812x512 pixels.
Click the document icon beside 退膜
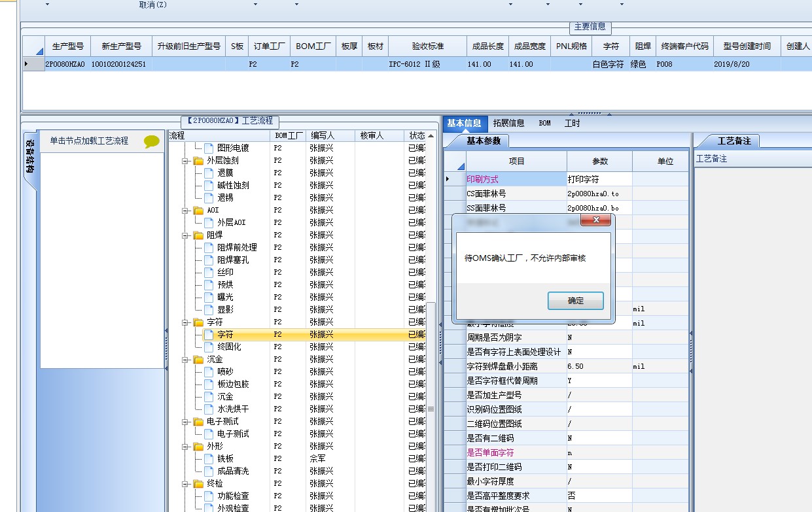[x=209, y=173]
